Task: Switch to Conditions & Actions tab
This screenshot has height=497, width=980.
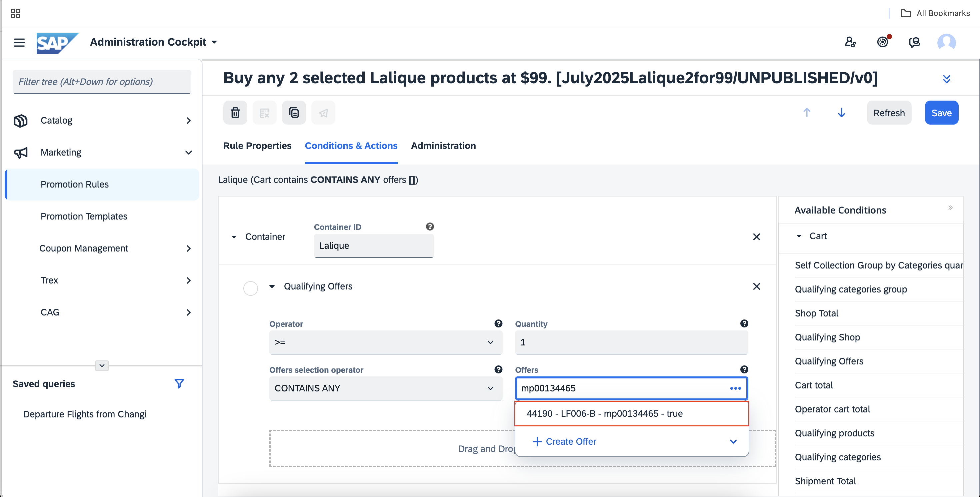Action: tap(351, 146)
